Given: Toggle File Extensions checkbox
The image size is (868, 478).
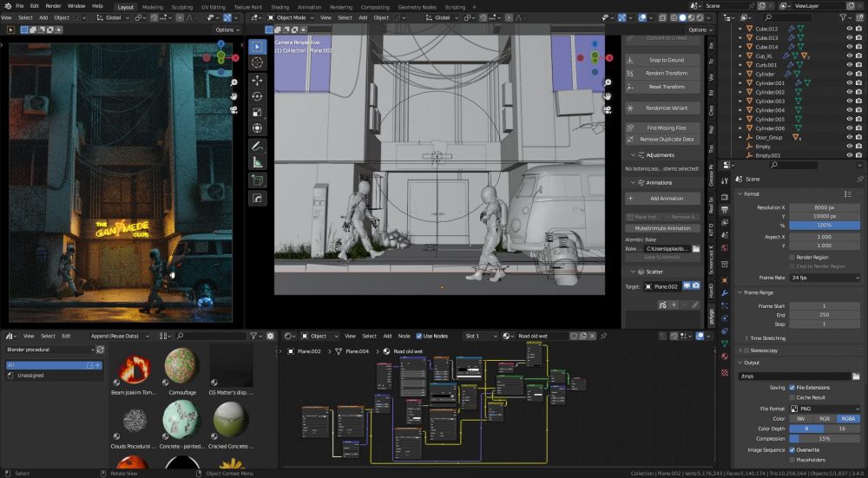Looking at the screenshot, I should 792,388.
